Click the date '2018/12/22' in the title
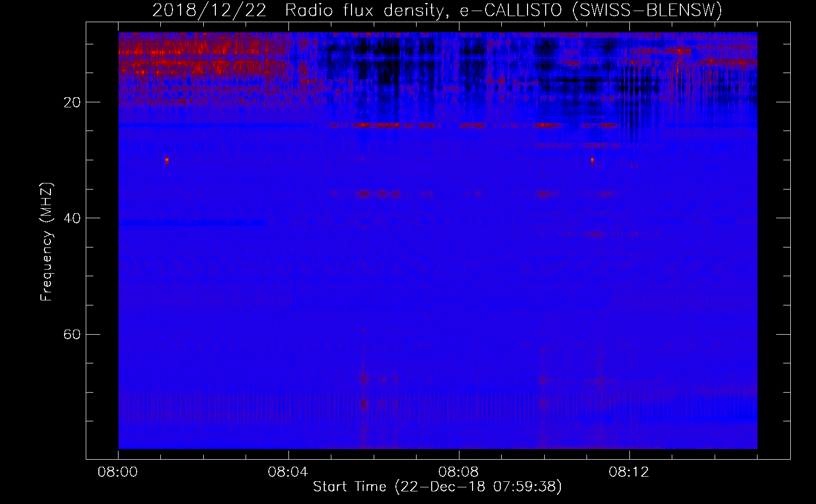 click(209, 11)
